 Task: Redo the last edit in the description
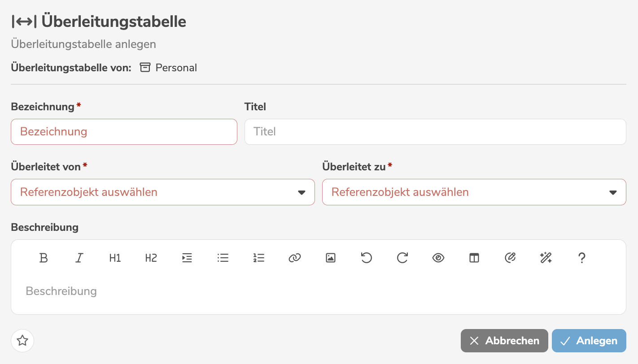[402, 258]
